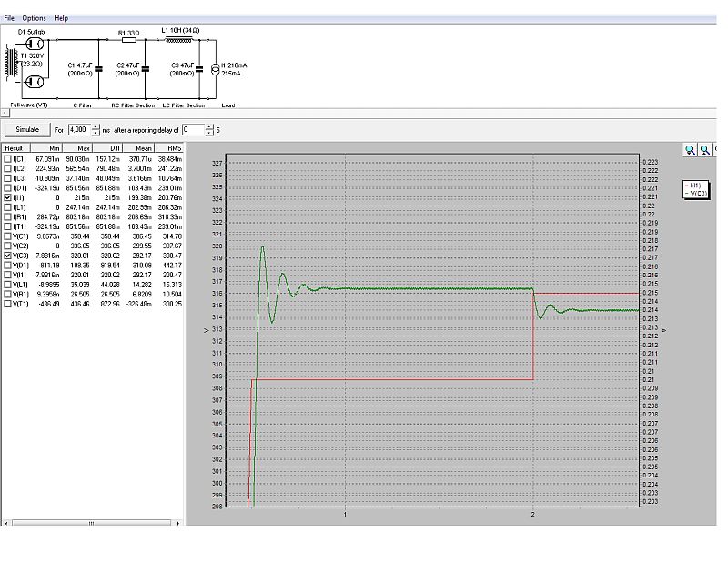The height and width of the screenshot is (582, 728).
Task: Click the 'C Filter' section label
Action: (83, 105)
